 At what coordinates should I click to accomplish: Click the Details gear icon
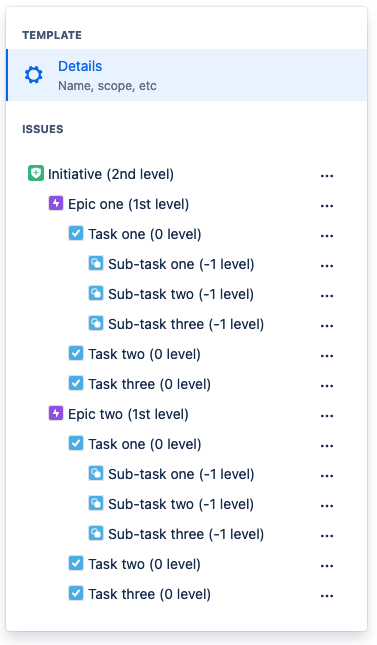[x=33, y=75]
